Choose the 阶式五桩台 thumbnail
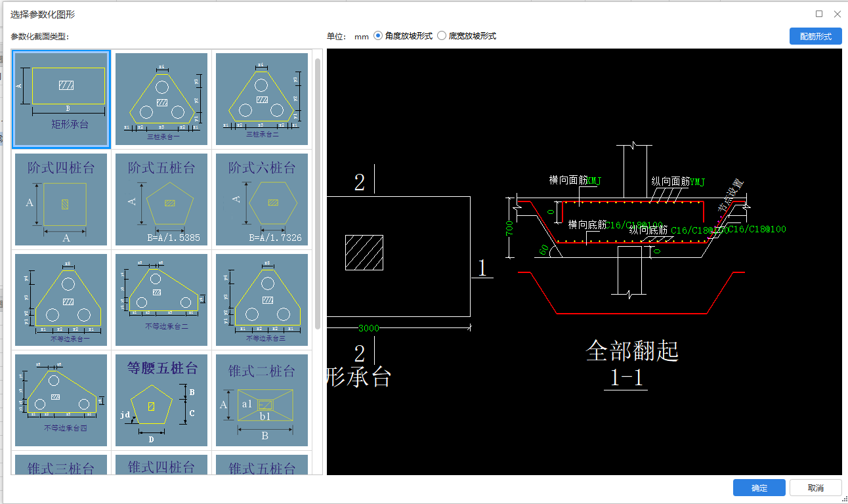 (161, 199)
